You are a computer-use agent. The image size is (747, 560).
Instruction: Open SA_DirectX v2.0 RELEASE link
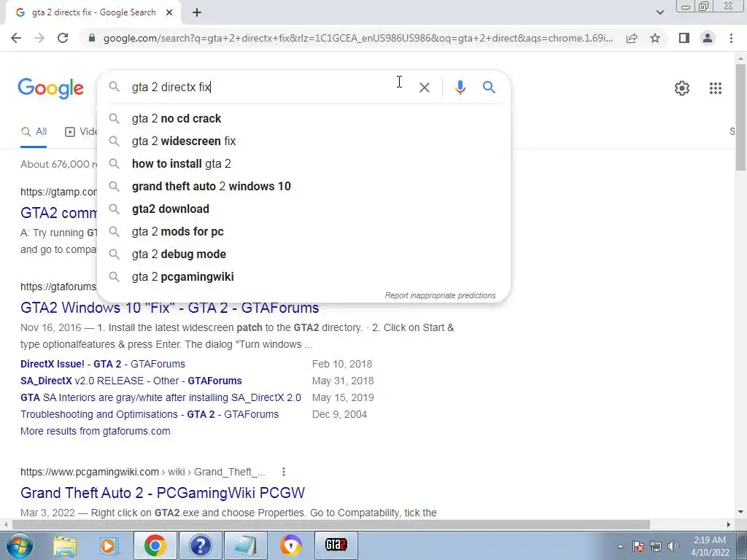coord(131,381)
